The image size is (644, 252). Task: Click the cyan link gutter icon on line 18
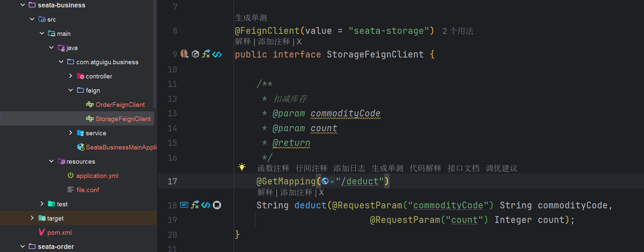206,205
